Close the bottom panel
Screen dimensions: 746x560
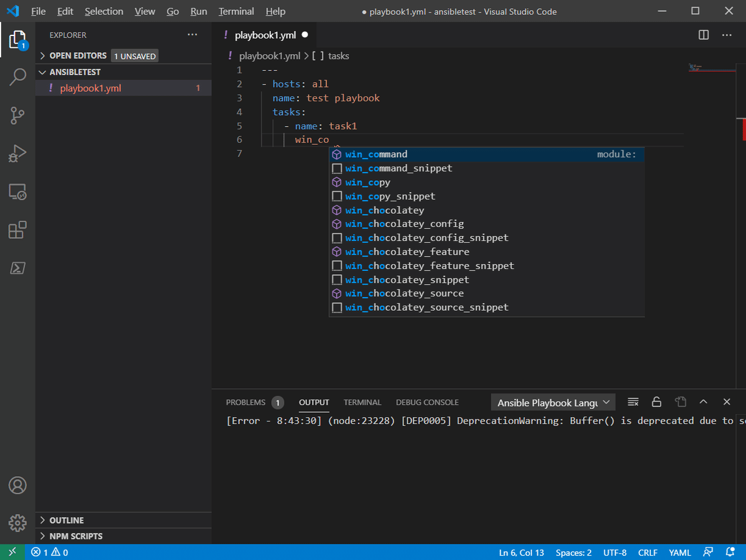(727, 402)
